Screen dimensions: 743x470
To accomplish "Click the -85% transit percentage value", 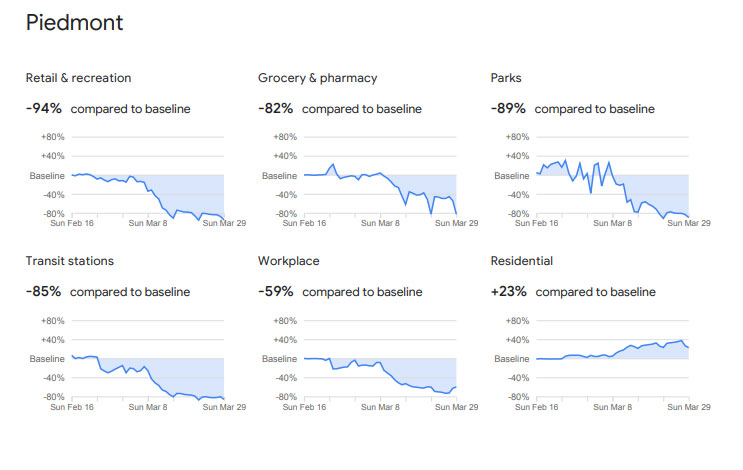I will click(43, 291).
